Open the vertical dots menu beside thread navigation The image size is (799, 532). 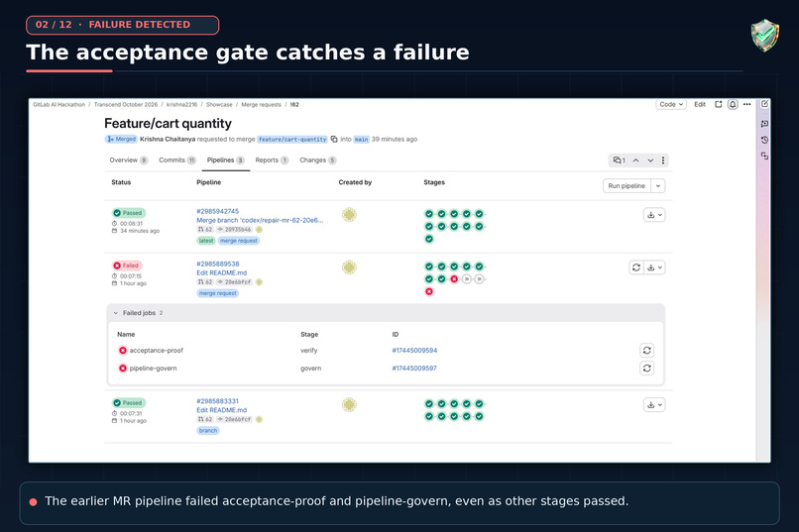coord(663,160)
